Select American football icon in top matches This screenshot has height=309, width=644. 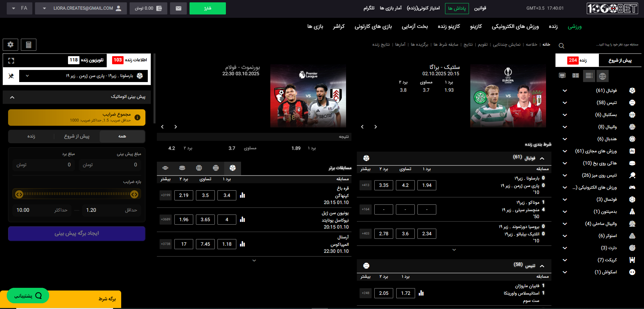pyautogui.click(x=165, y=168)
